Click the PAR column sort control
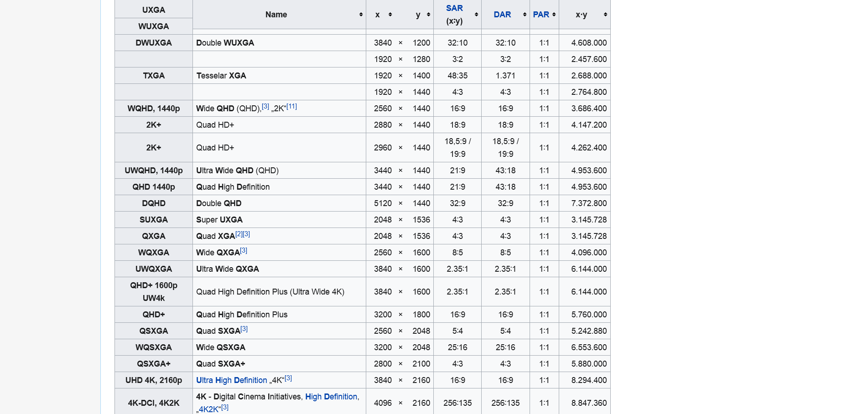This screenshot has width=868, height=414. click(553, 14)
